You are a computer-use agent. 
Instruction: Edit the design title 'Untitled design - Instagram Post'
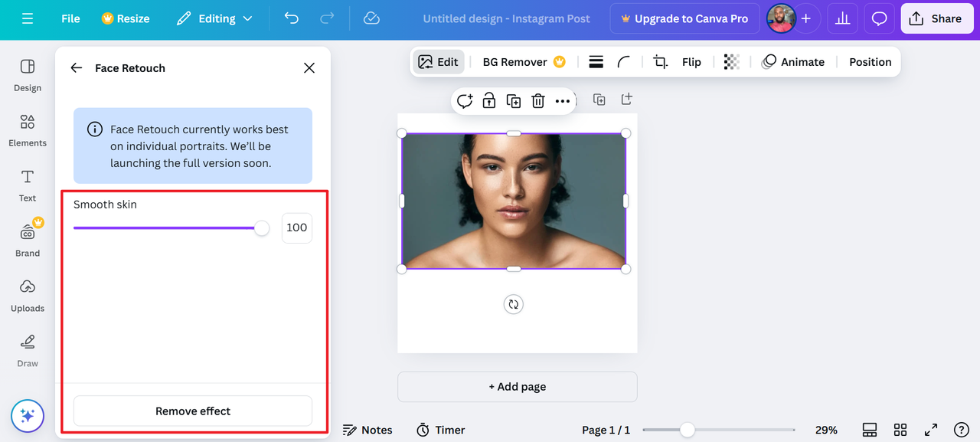(507, 18)
